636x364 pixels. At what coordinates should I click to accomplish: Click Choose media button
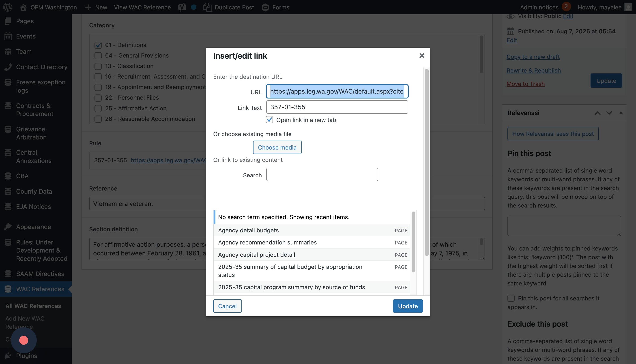277,147
